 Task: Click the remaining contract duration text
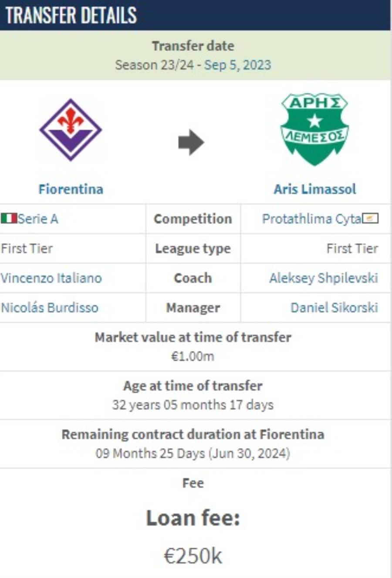click(193, 454)
